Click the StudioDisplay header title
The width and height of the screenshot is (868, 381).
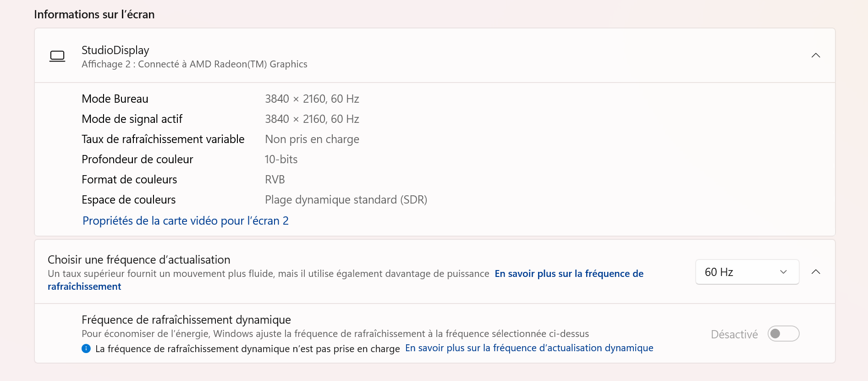coord(115,50)
